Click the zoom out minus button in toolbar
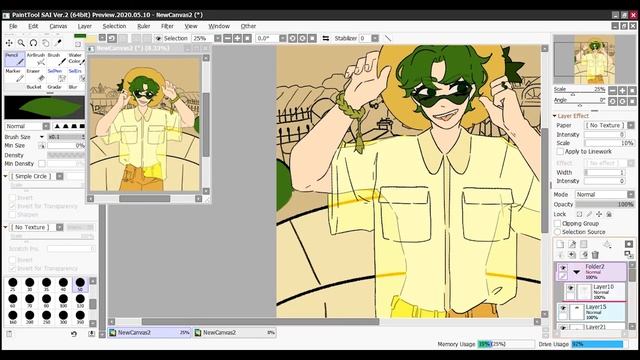Screen dimensions: 640x360 (x=227, y=38)
